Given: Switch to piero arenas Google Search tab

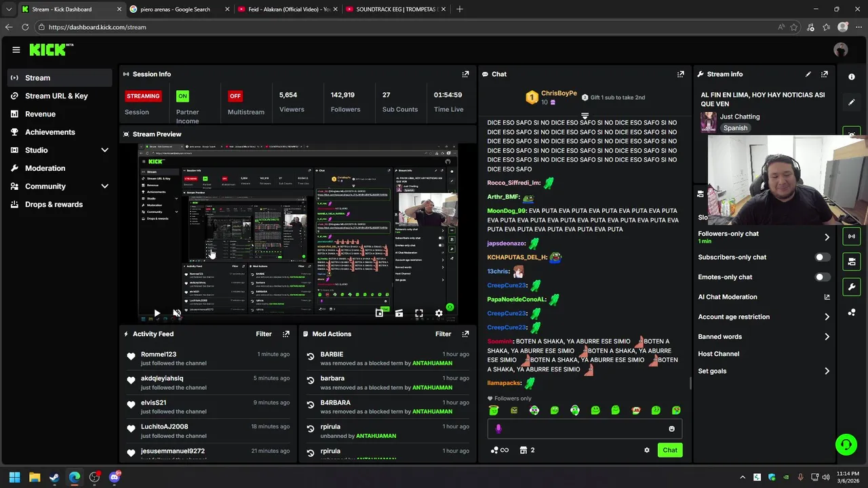Looking at the screenshot, I should [x=179, y=9].
